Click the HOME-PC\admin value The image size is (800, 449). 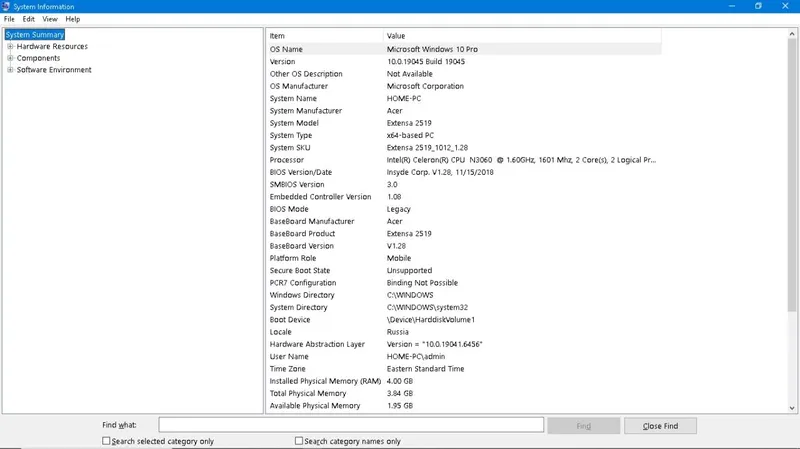point(416,357)
